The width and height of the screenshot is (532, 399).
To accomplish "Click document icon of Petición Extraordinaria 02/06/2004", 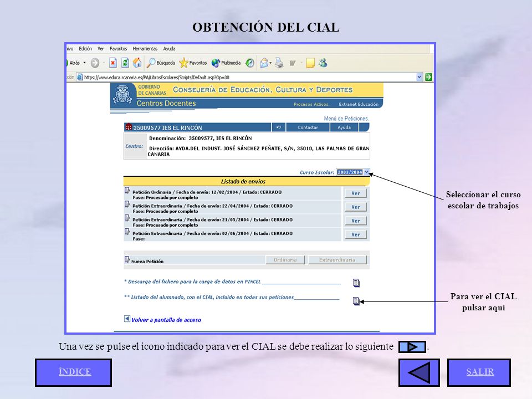I will click(x=127, y=232).
